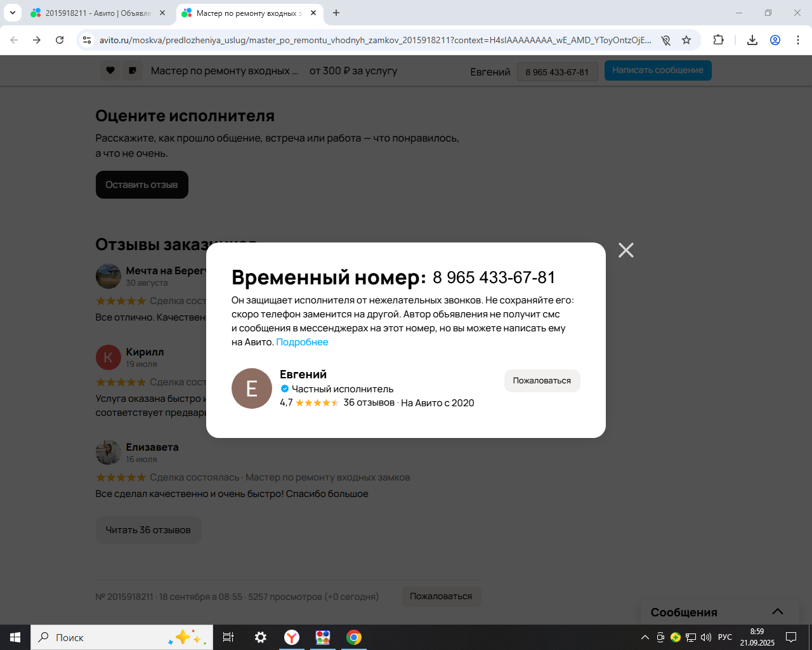Screen dimensions: 812x650
Task: Click the green shield tray icon
Action: coord(676,637)
